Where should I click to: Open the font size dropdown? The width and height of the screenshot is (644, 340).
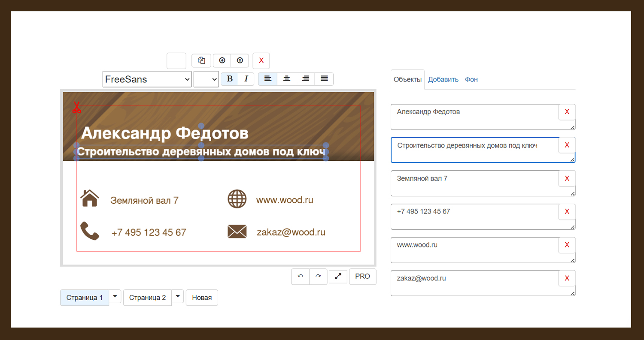coord(206,79)
